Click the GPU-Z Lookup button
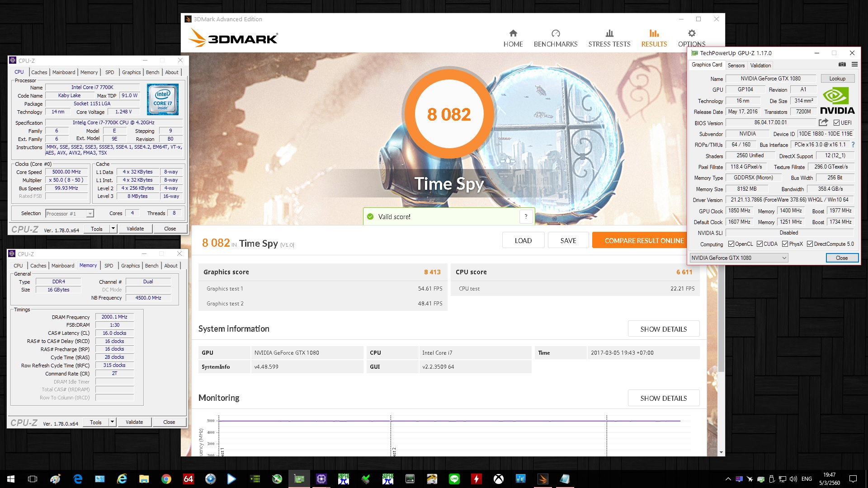The width and height of the screenshot is (868, 488). (x=837, y=79)
